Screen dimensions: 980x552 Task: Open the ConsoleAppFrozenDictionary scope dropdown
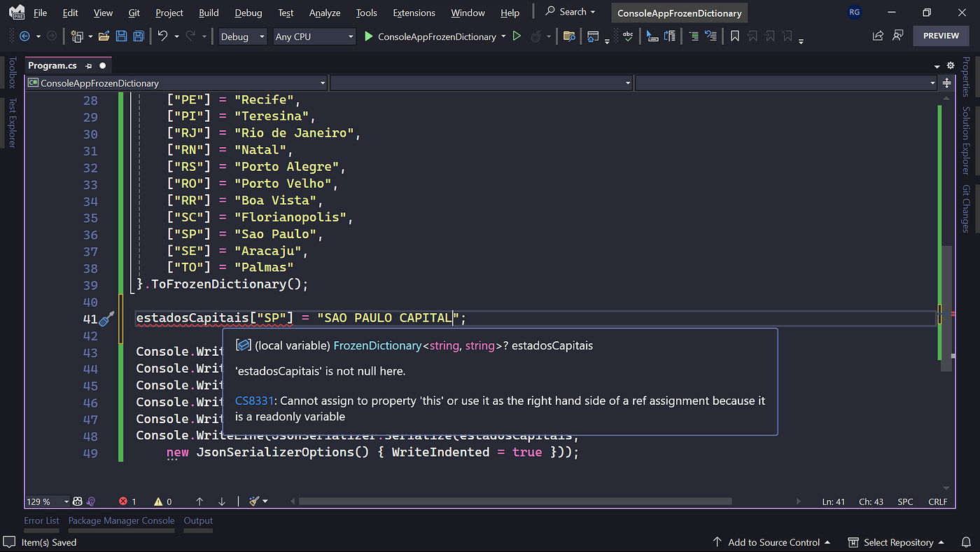click(176, 83)
